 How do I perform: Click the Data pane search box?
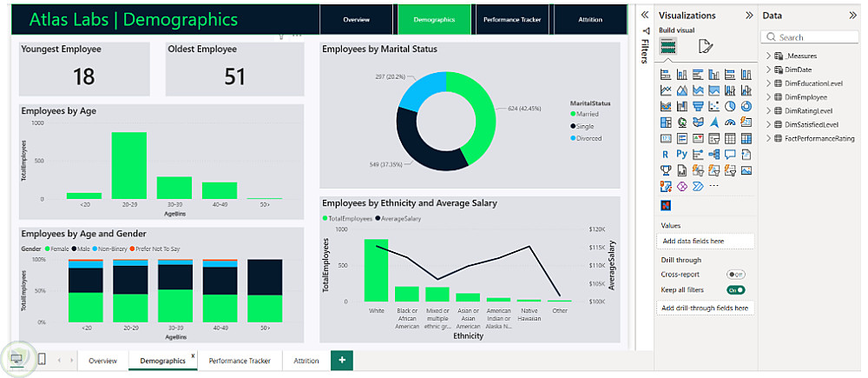(x=810, y=37)
